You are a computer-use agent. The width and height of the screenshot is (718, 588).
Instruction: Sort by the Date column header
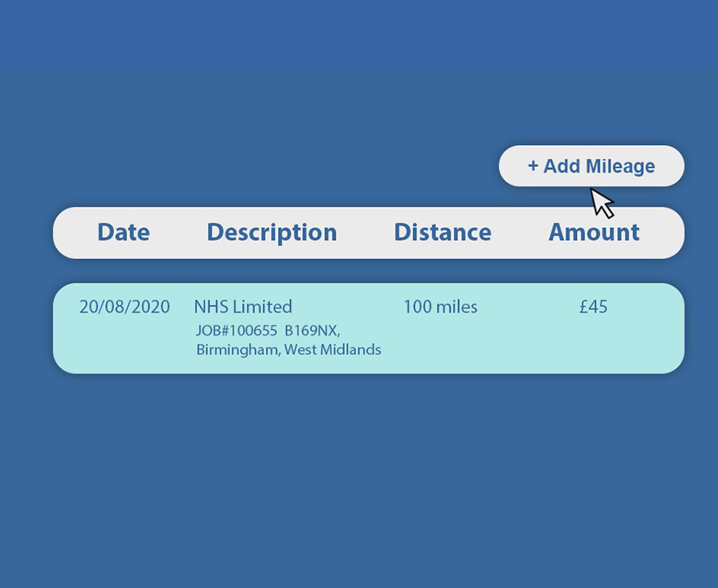click(123, 232)
